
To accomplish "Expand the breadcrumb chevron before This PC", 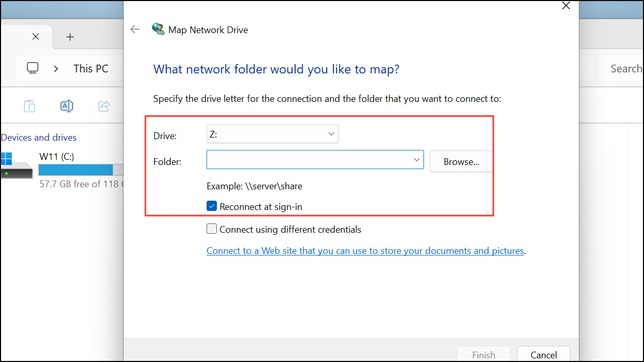I will point(56,68).
